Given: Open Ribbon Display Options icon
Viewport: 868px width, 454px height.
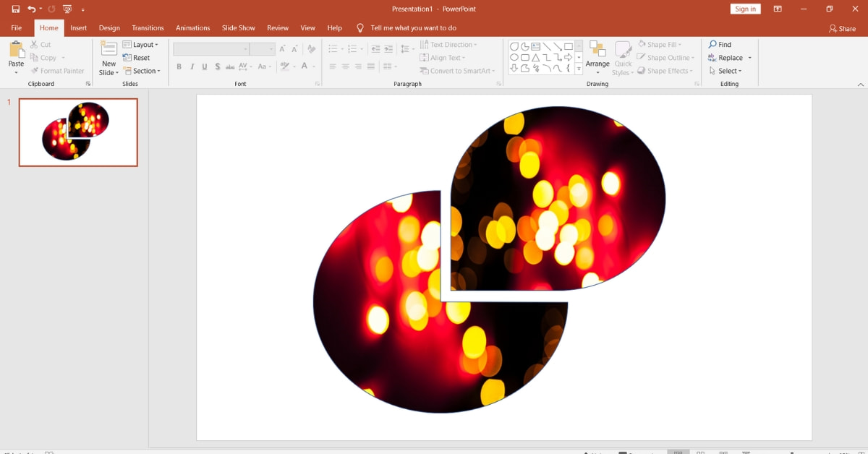Looking at the screenshot, I should point(778,9).
